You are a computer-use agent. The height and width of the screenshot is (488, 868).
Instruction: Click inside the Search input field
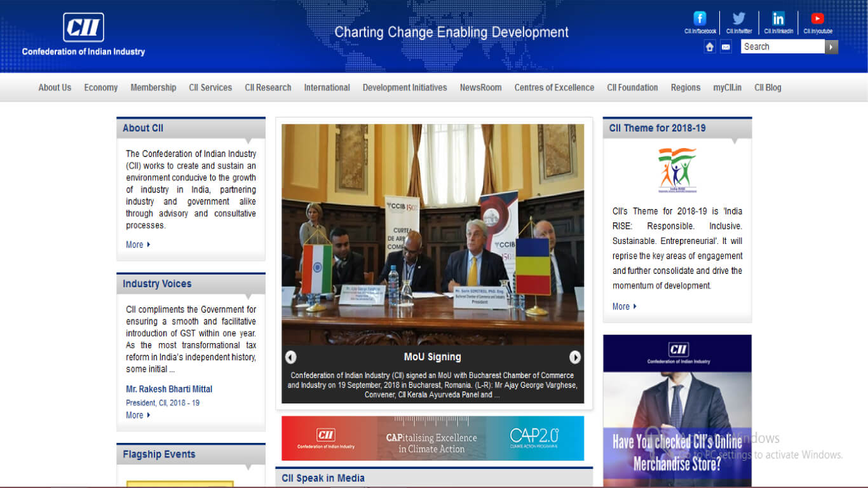click(783, 46)
